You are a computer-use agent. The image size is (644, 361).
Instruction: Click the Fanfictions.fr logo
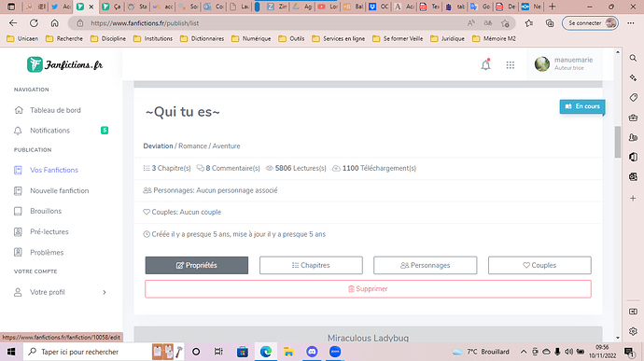(x=65, y=64)
